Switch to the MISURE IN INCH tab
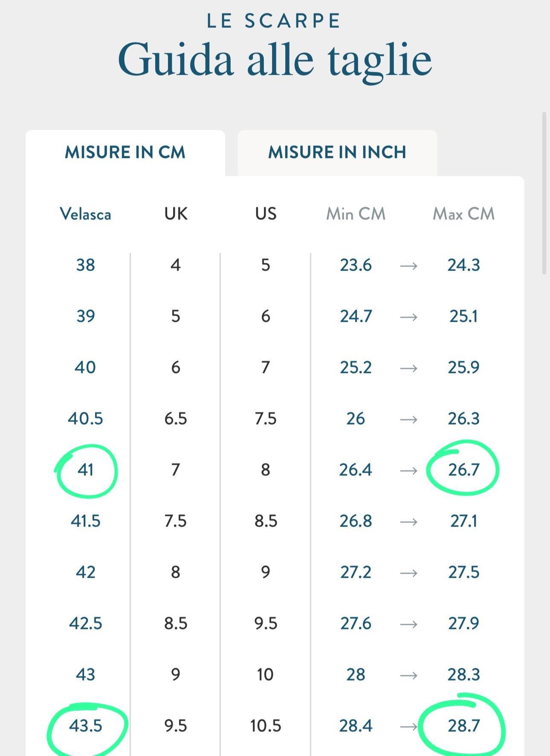Screen dimensions: 550x756 click(x=337, y=152)
